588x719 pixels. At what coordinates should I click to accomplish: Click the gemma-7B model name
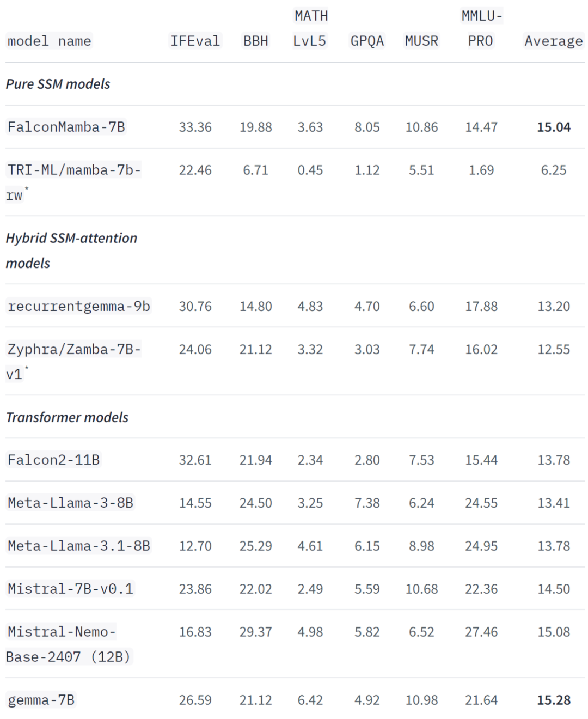pyautogui.click(x=41, y=700)
